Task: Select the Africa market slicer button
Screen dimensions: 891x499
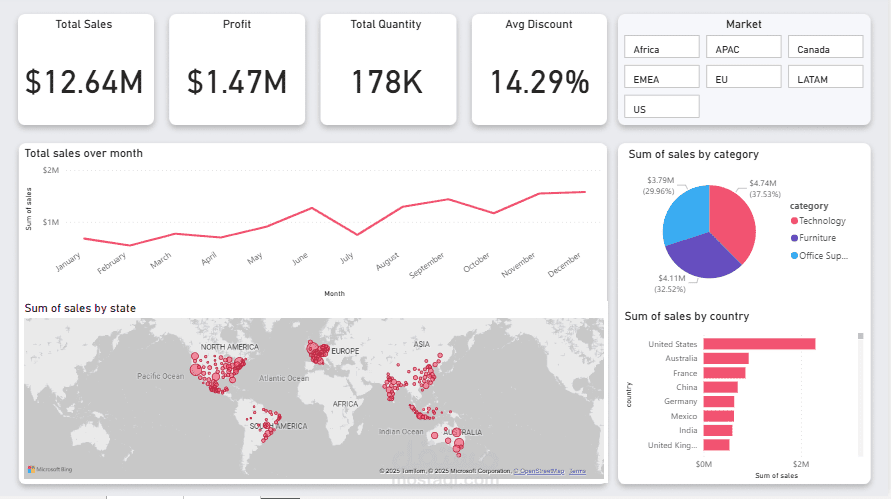Action: (x=661, y=47)
